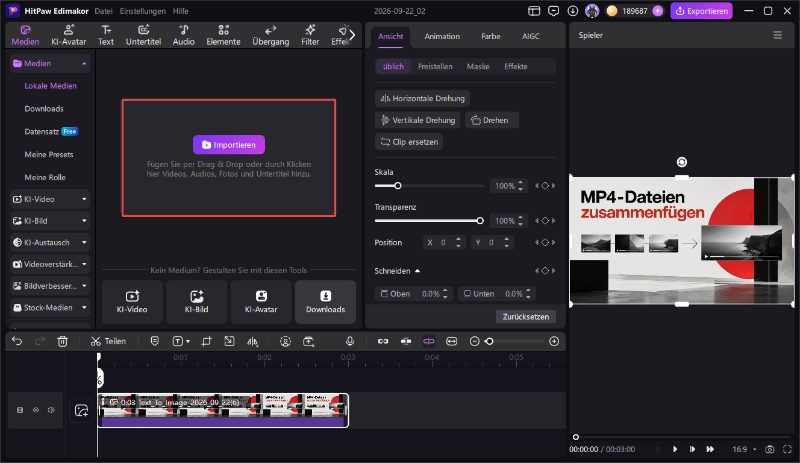Add credits with the purple plus icon

pos(658,11)
